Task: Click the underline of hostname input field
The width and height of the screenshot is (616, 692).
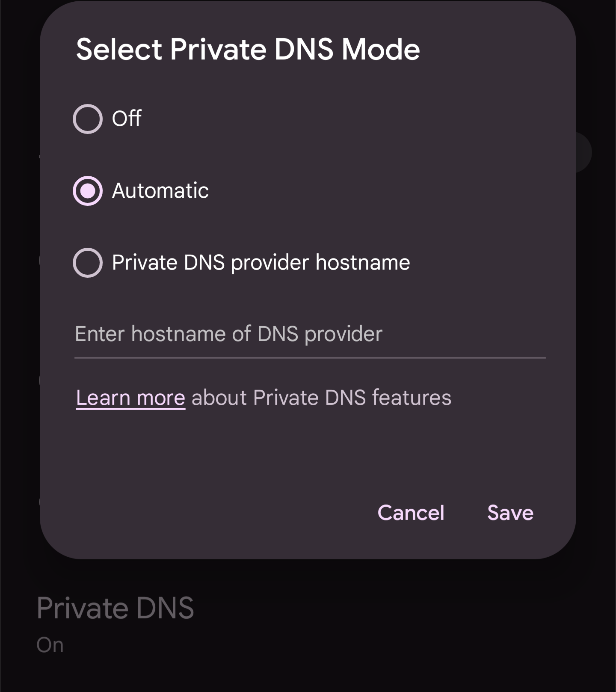Action: [x=310, y=358]
